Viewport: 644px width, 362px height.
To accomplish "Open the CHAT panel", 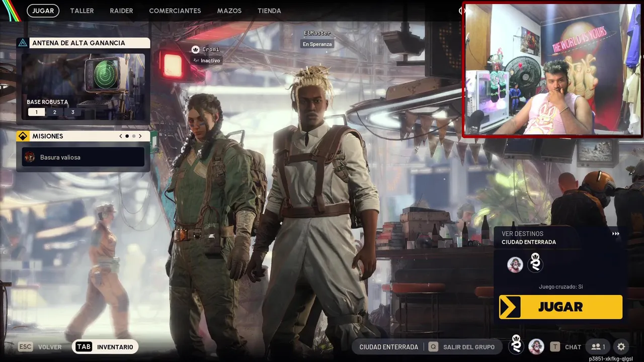I will click(573, 347).
